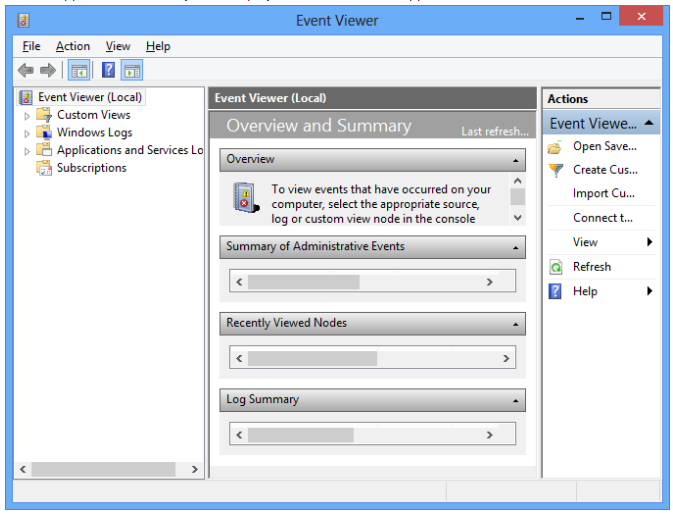Click right arrow in Recently Viewed Nodes scrollbar
The height and width of the screenshot is (514, 673).
(506, 358)
